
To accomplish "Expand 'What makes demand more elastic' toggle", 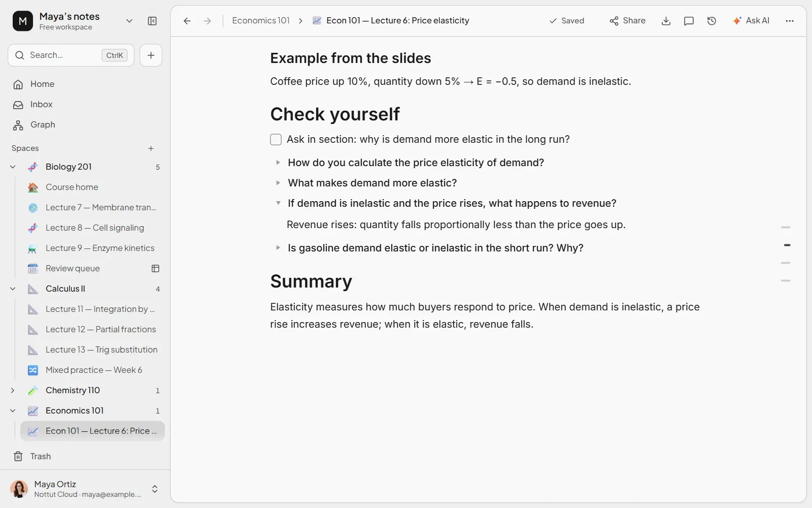I will click(x=278, y=183).
